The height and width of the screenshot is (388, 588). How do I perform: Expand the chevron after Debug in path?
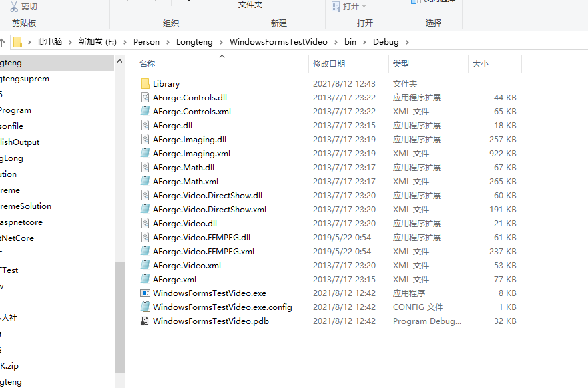407,42
